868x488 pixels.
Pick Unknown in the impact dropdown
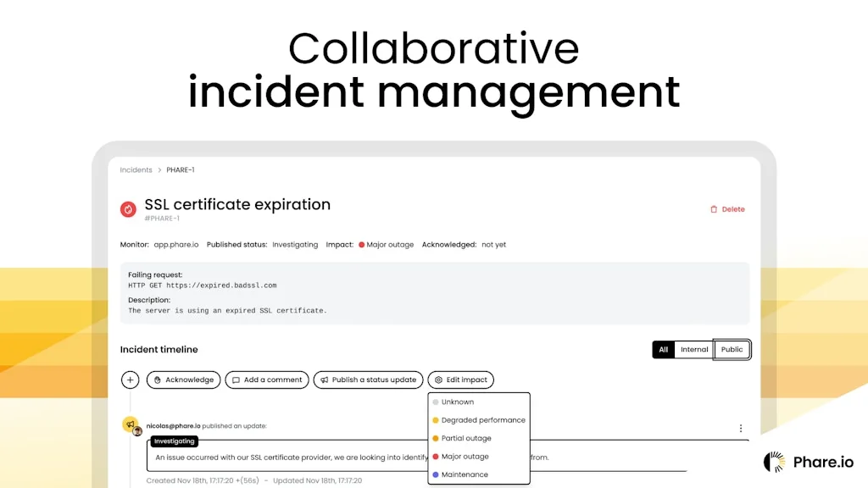point(457,402)
